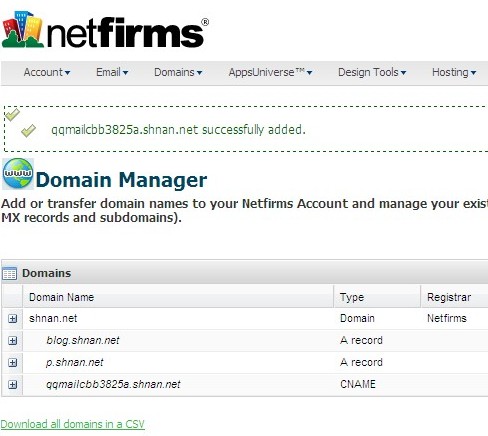Click Download all domains in a CSV link
The height and width of the screenshot is (436, 488).
click(x=72, y=424)
